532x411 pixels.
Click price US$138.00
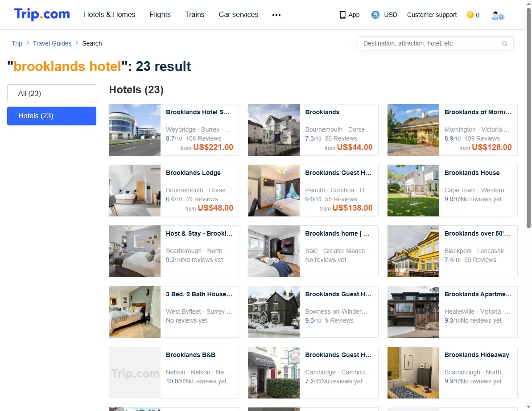click(x=353, y=208)
